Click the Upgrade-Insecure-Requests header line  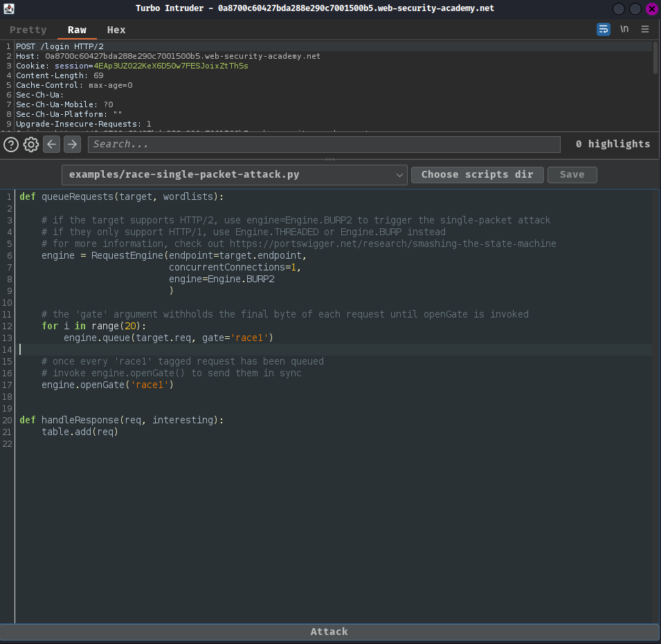pos(84,124)
